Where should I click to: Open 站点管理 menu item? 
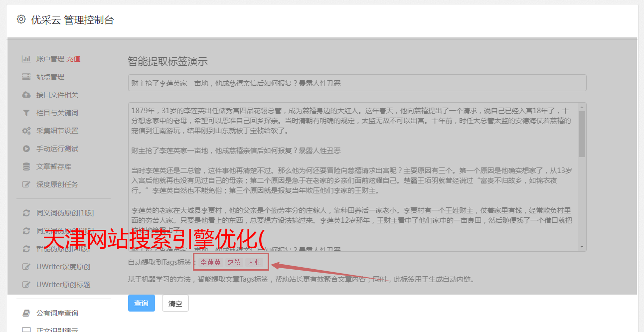pos(50,77)
